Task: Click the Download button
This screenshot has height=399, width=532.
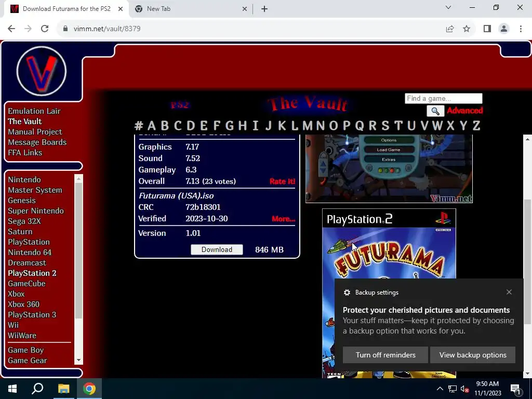Action: [217, 249]
